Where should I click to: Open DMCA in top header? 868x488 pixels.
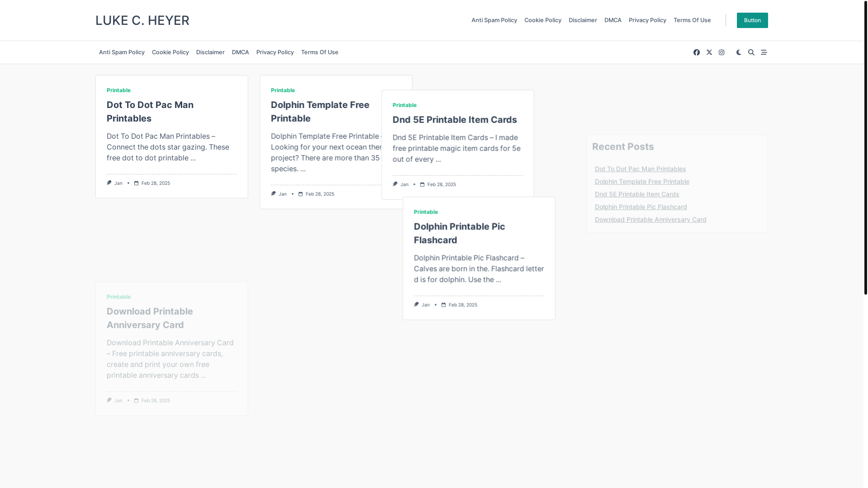click(613, 20)
